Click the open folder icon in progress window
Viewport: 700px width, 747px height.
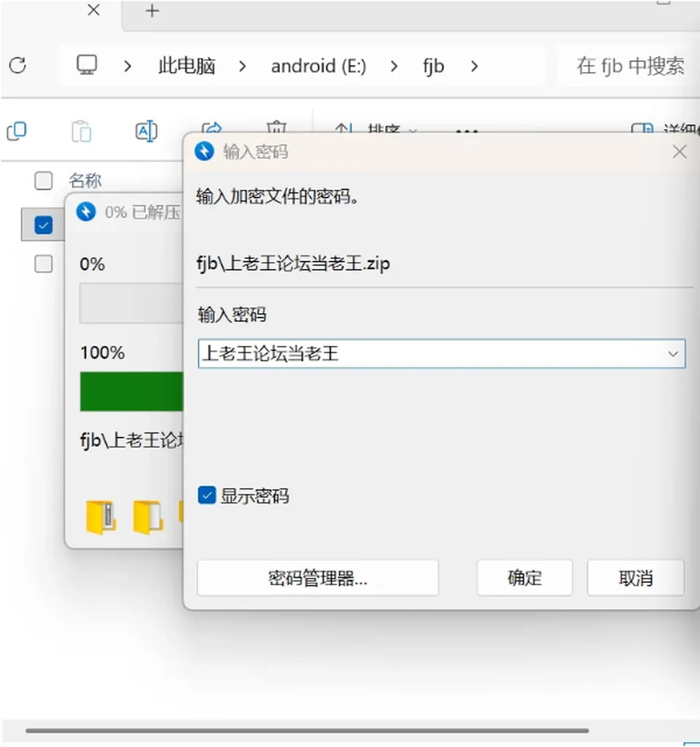[x=148, y=517]
